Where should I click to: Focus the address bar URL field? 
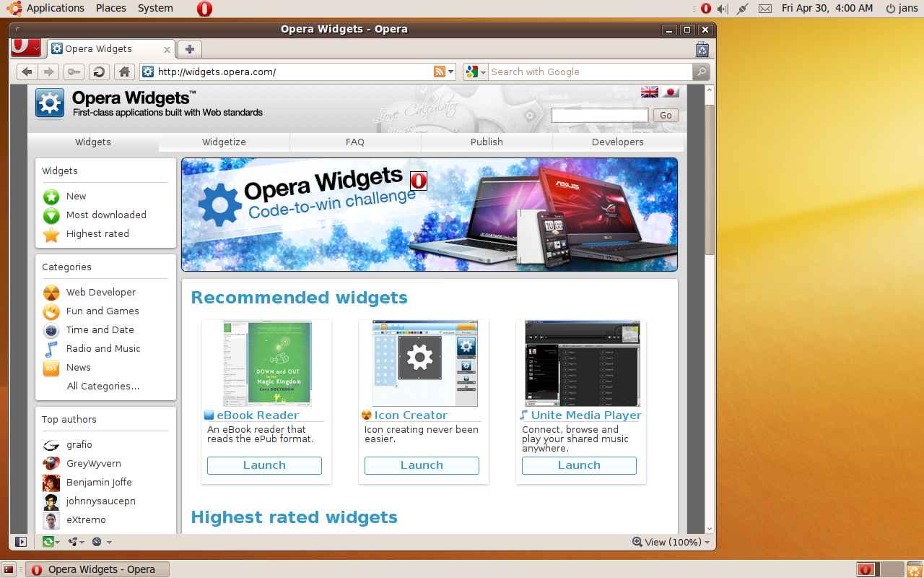click(x=292, y=72)
